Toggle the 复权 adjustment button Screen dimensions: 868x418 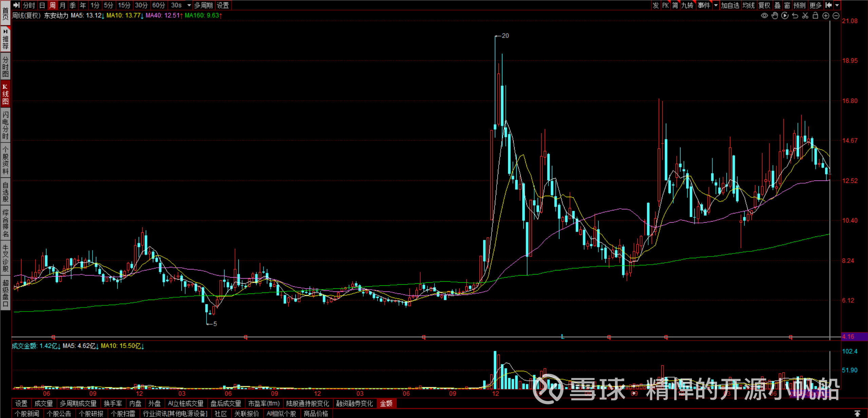coord(764,5)
